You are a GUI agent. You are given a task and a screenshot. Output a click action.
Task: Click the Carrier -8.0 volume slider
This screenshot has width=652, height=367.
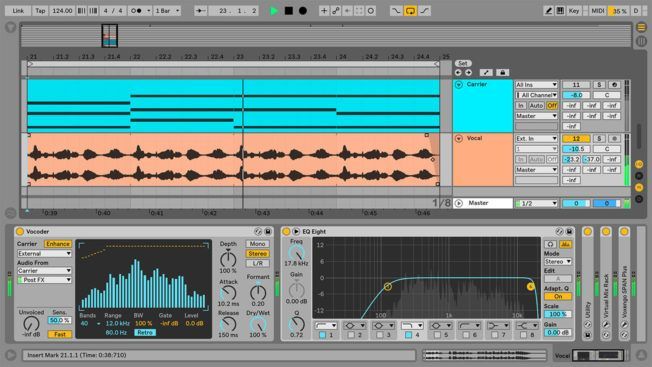tap(576, 95)
